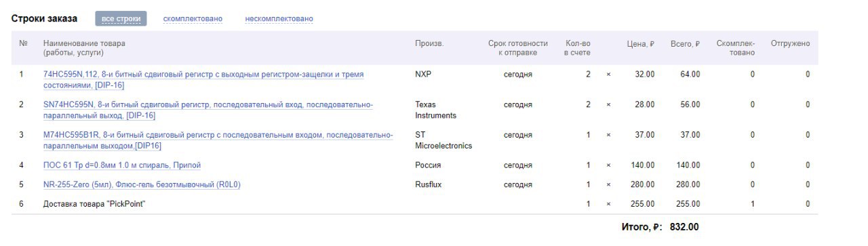The width and height of the screenshot is (868, 246).
Task: Click the 'Texas Instruments' manufacturer cell
Action: (x=435, y=110)
